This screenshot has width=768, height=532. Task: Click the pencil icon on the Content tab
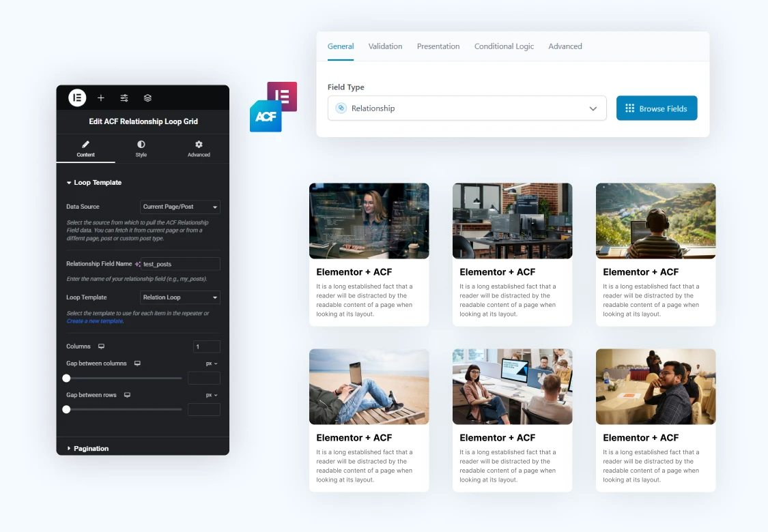(x=86, y=145)
